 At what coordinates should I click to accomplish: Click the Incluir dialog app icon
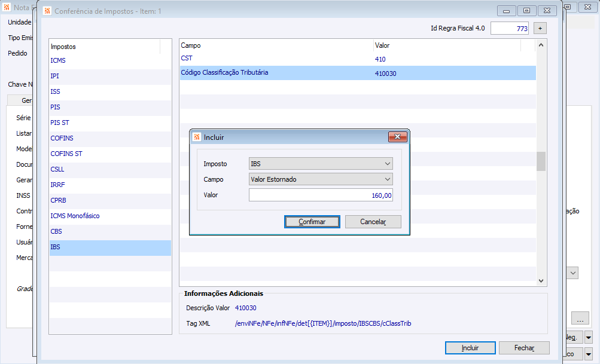197,137
